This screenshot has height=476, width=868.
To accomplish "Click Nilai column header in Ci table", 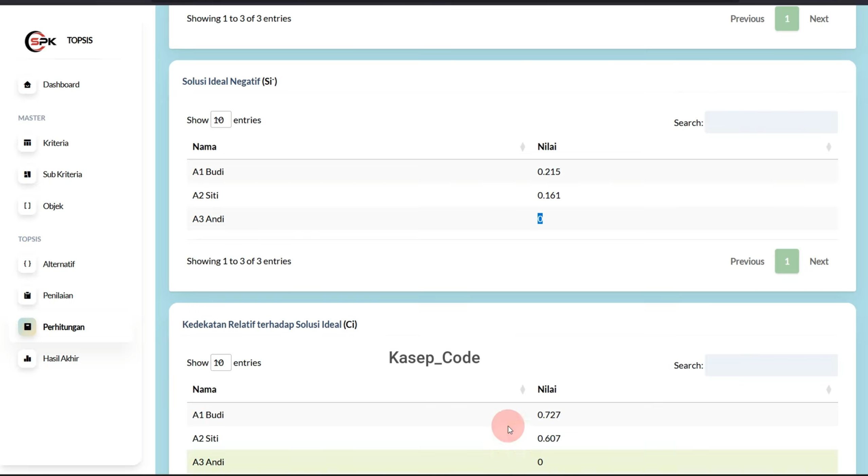I will 547,389.
